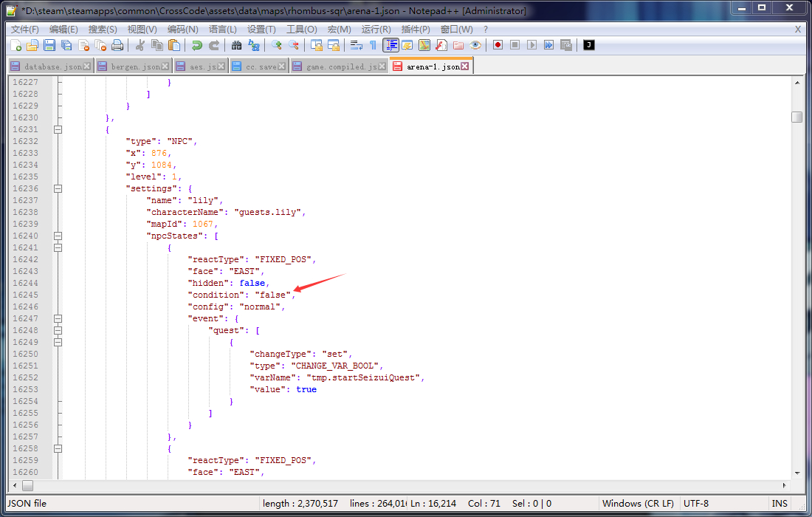Viewport: 812px width, 517px height.
Task: Click the "false" condition value text
Action: [x=272, y=295]
